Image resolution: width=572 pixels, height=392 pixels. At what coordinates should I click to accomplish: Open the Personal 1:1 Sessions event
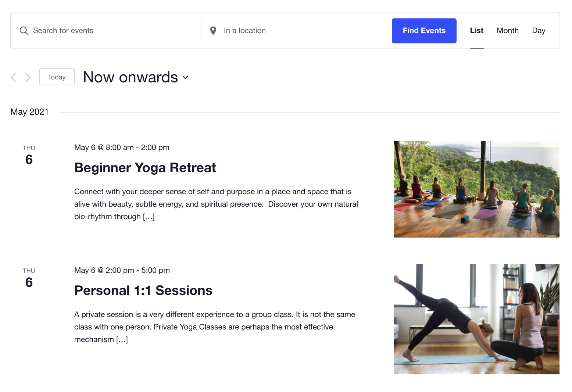(143, 291)
